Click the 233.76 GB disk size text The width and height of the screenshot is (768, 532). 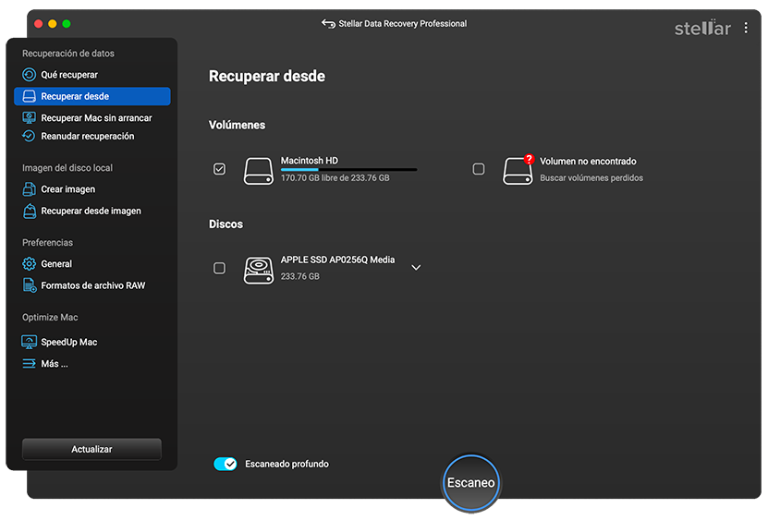pyautogui.click(x=299, y=276)
